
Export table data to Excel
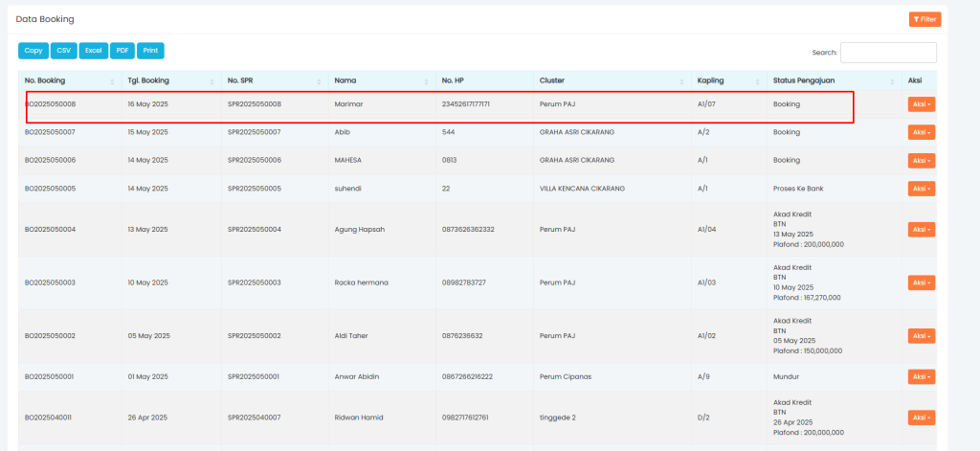click(x=94, y=51)
